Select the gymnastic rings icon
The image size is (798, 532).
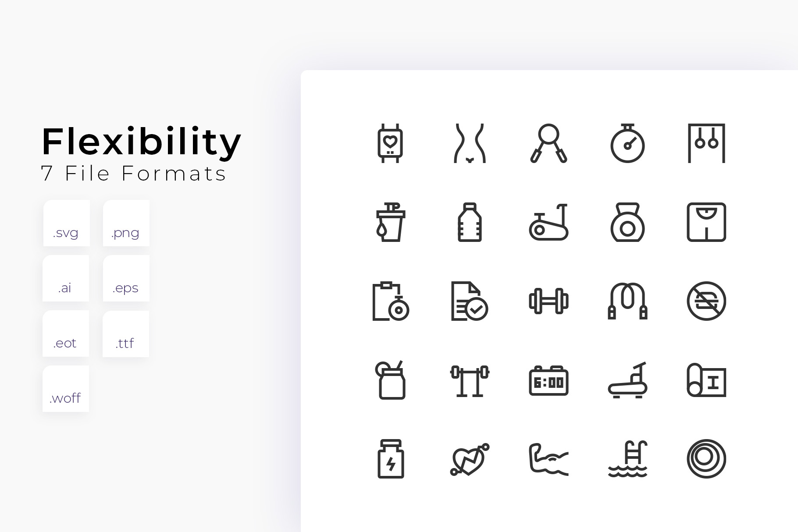point(706,143)
